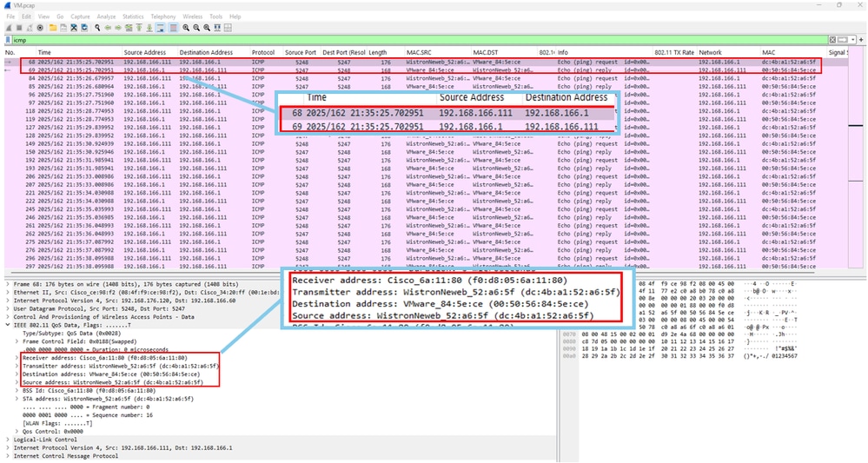
Task: Click the Reset zoom to normal icon
Action: coord(207,28)
